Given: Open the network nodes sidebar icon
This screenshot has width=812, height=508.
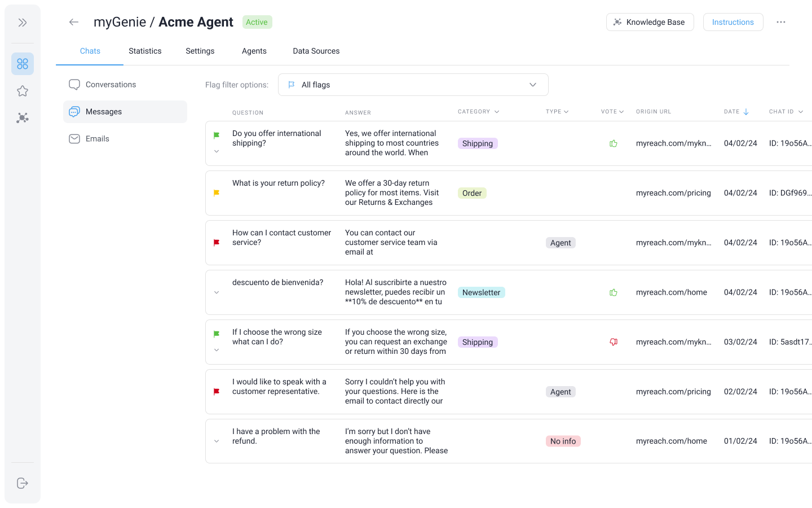Looking at the screenshot, I should coord(23,118).
